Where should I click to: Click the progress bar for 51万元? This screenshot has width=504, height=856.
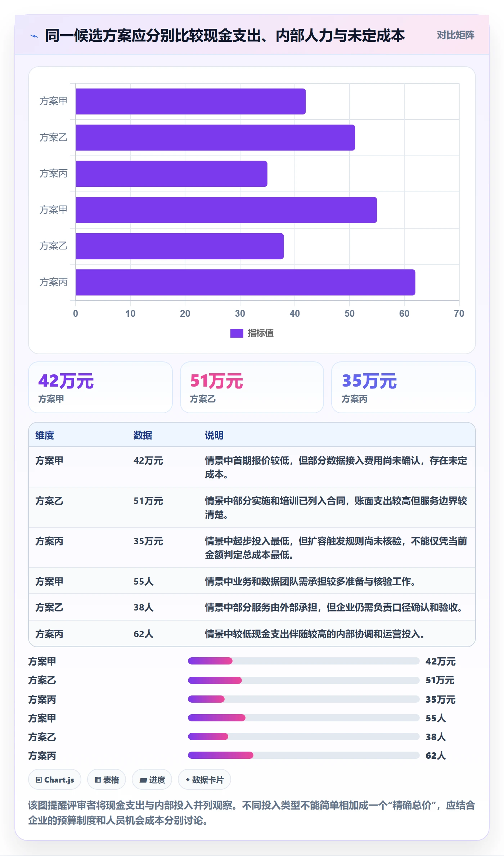tap(303, 680)
